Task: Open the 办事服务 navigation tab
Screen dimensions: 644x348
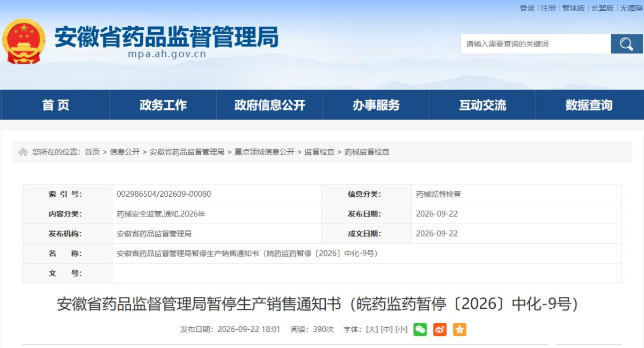Action: pos(376,105)
